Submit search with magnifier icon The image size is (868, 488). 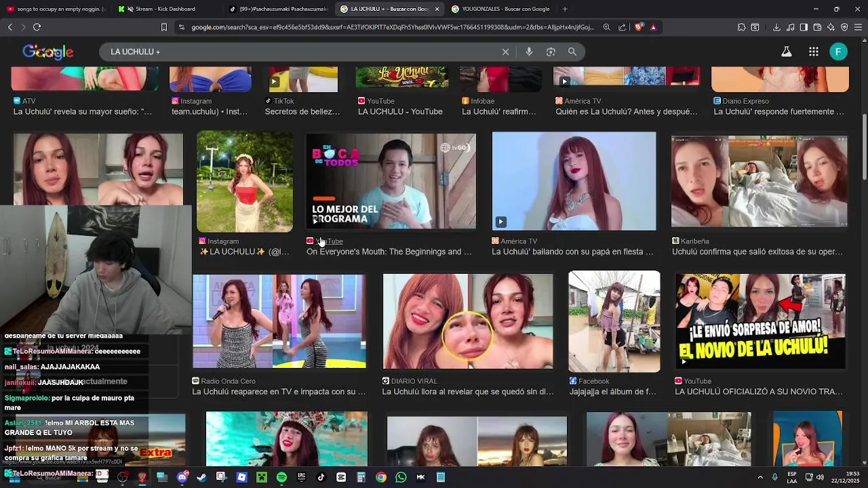pos(572,52)
